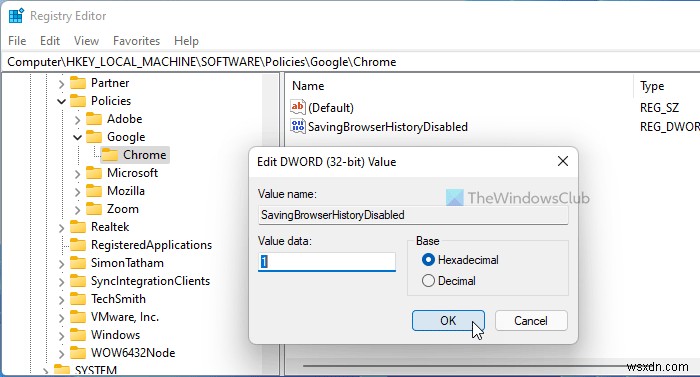700x377 pixels.
Task: Click the Chrome folder icon
Action: (110, 155)
